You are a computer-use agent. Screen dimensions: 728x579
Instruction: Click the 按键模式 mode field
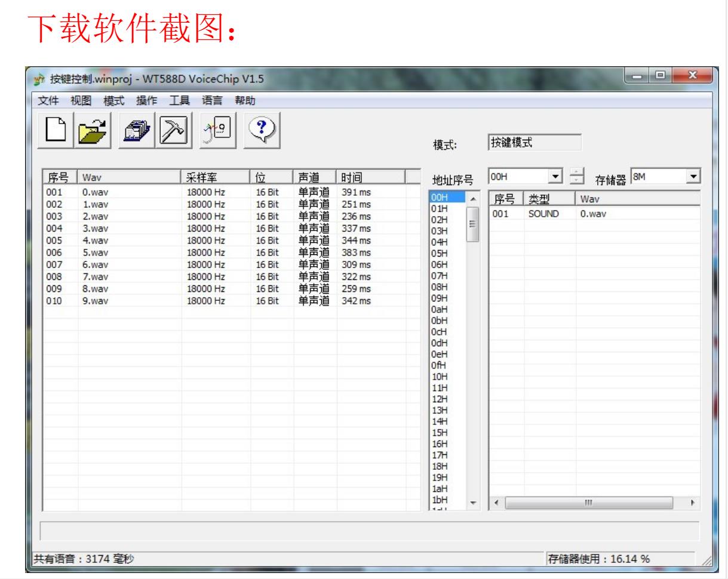[x=534, y=143]
